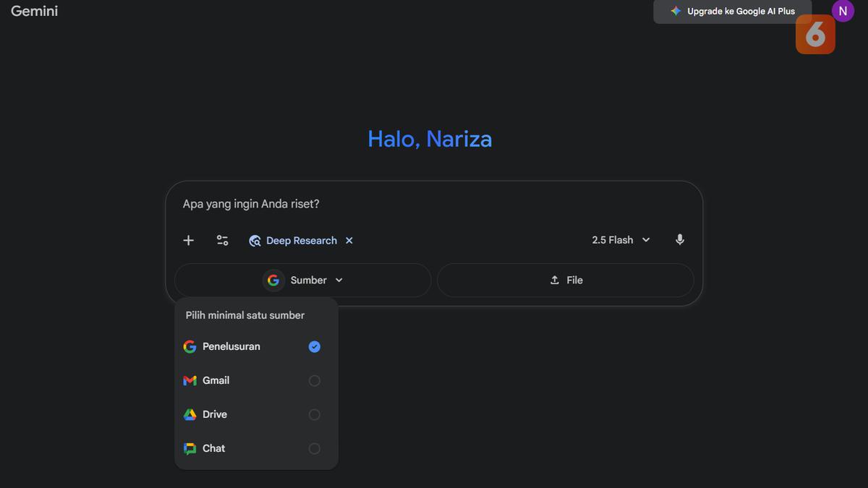This screenshot has height=488, width=868.
Task: Click Upgrade ke Google AI Plus
Action: (732, 12)
